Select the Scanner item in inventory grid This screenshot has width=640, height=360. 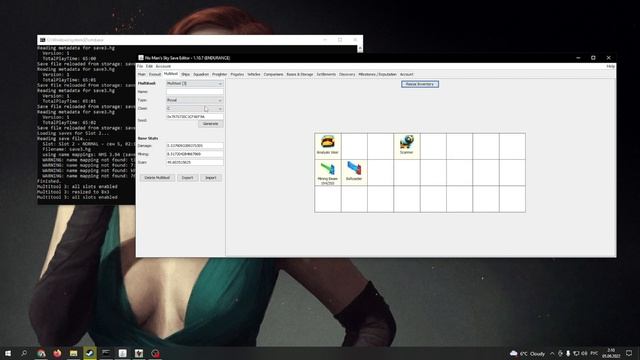pos(407,146)
